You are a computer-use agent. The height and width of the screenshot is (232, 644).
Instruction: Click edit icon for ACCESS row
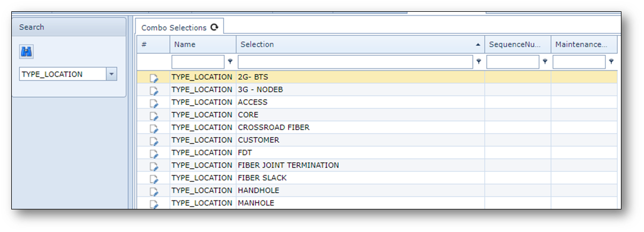[x=154, y=103]
